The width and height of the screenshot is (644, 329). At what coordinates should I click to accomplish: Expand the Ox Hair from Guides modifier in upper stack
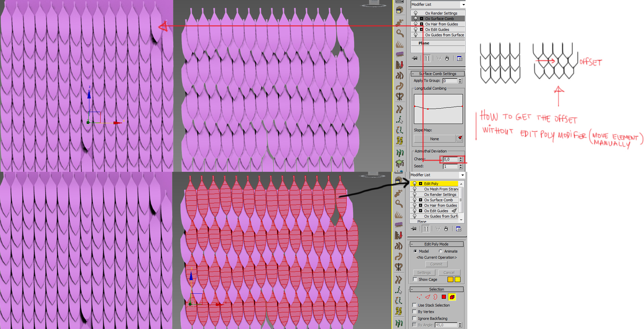[x=421, y=24]
